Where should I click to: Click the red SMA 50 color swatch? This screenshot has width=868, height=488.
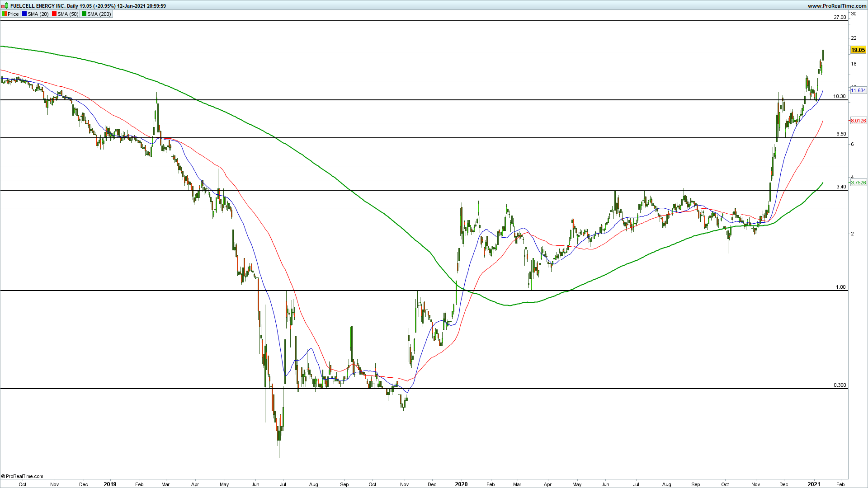click(54, 14)
